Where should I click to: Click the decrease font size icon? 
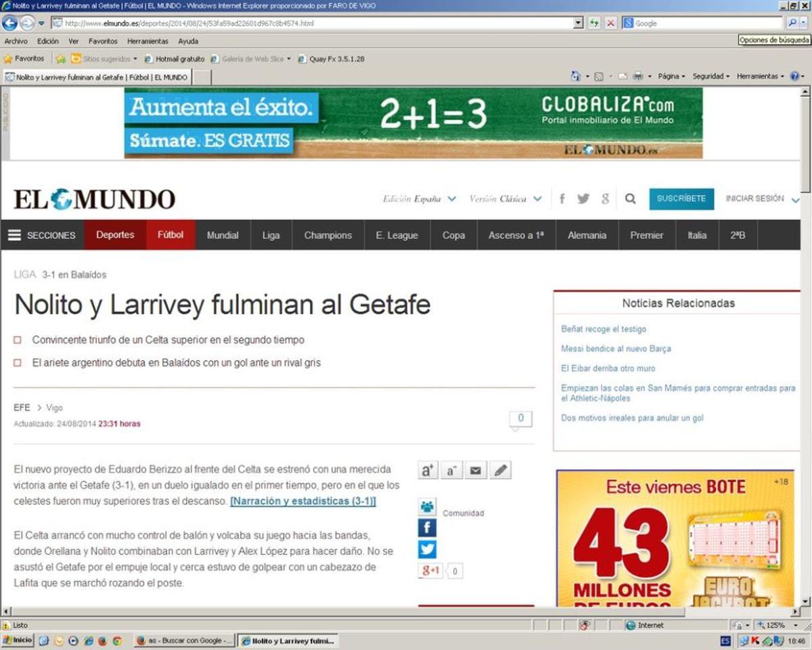tap(451, 471)
